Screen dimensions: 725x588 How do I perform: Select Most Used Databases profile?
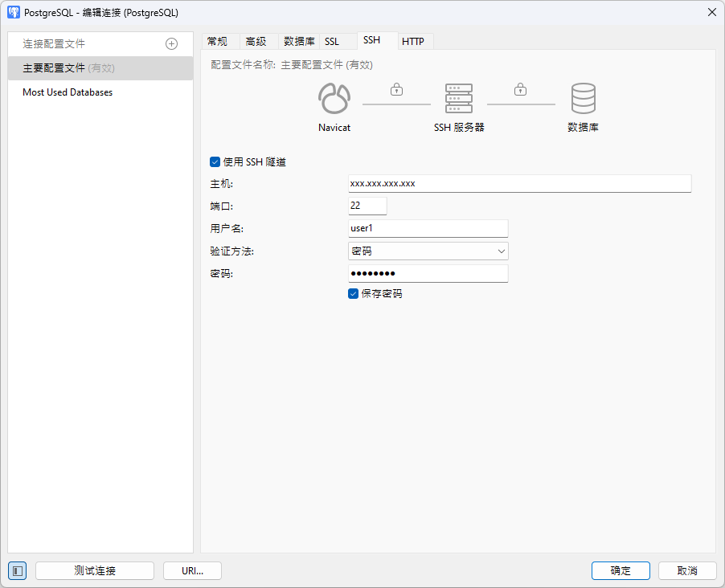pos(100,92)
